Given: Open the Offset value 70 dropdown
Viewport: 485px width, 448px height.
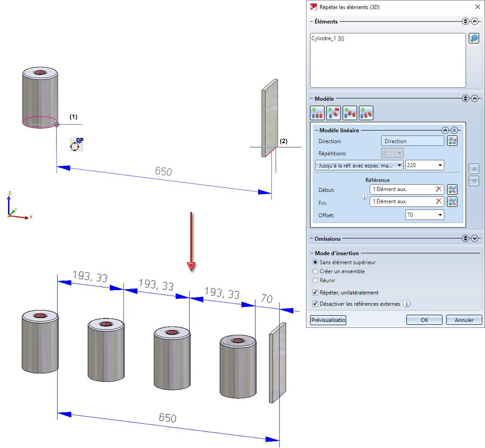Looking at the screenshot, I should [440, 215].
